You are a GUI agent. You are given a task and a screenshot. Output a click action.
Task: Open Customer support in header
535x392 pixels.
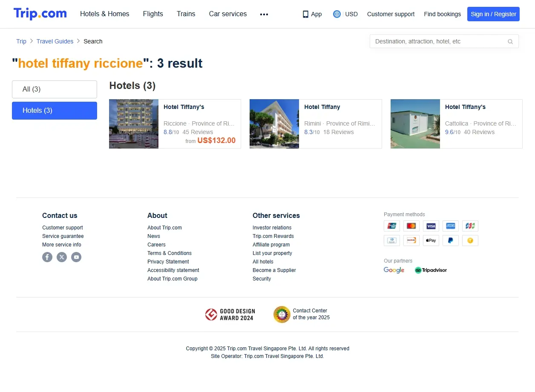[x=391, y=14]
